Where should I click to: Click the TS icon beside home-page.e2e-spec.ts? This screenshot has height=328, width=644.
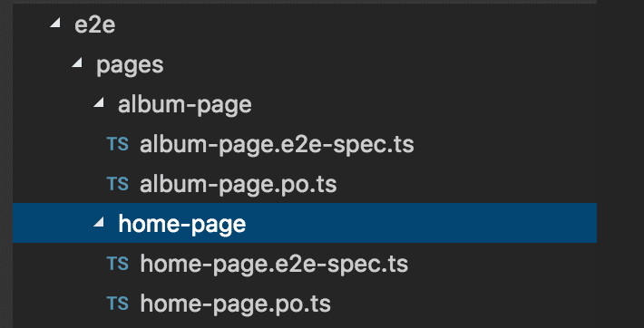118,264
